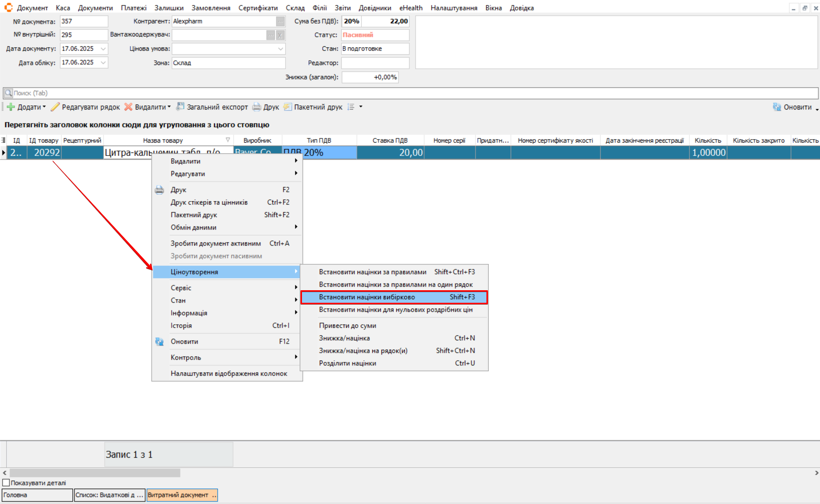
Task: Click the Пакетний друк toolbar icon
Action: [x=288, y=107]
